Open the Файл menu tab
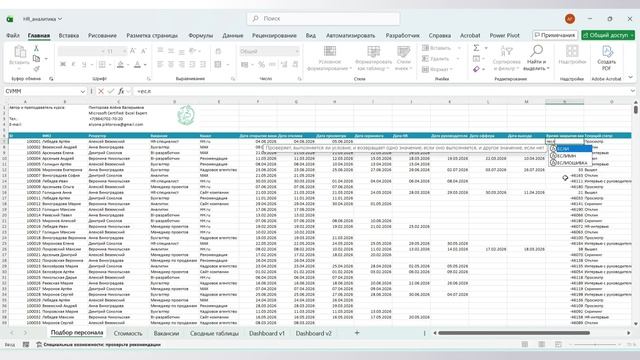Image resolution: width=640 pixels, height=360 pixels. coord(13,36)
